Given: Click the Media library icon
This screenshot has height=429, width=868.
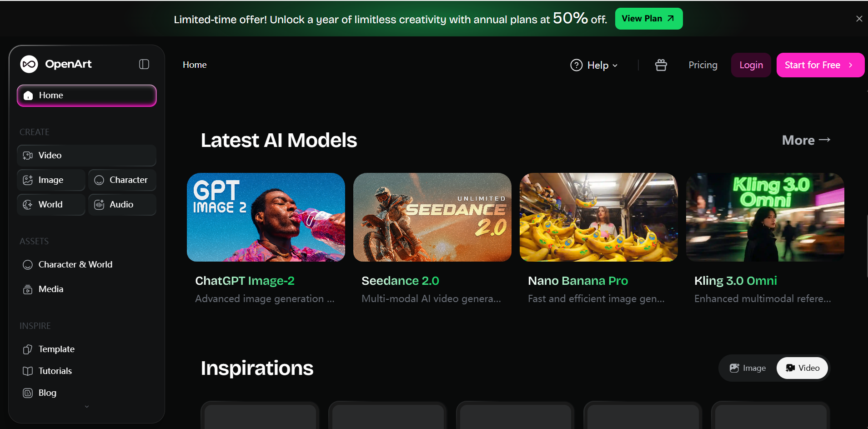Looking at the screenshot, I should [28, 289].
